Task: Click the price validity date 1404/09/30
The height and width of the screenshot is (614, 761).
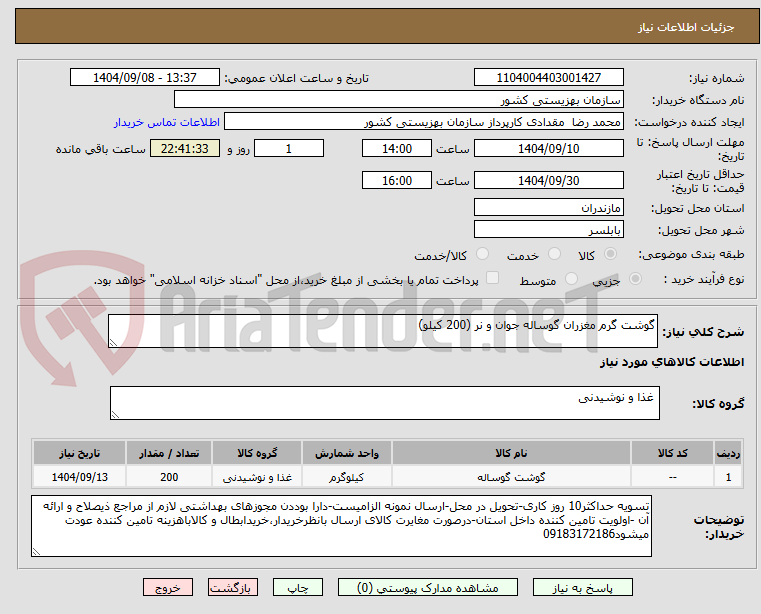Action: point(548,180)
